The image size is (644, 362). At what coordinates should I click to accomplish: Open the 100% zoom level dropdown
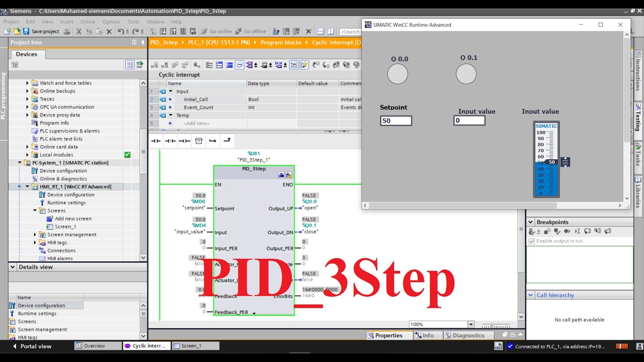[471, 324]
